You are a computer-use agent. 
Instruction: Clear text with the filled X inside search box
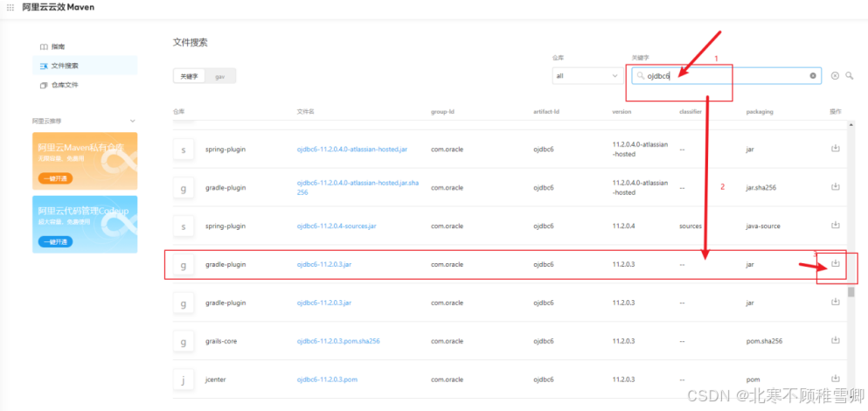click(x=813, y=76)
